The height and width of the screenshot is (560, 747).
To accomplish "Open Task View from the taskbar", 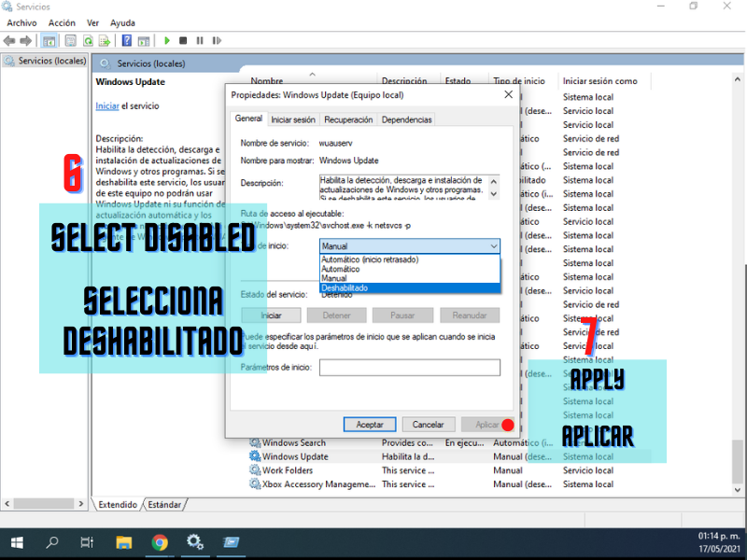I will click(x=87, y=542).
